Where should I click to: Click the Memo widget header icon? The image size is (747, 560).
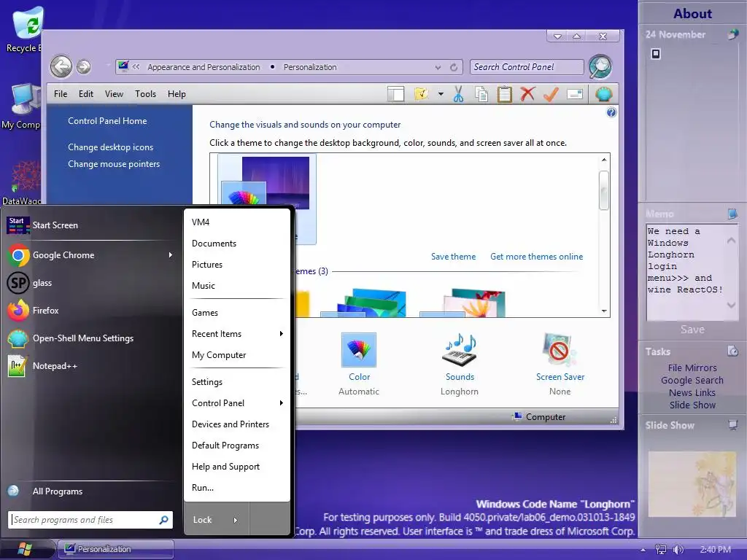coord(732,214)
